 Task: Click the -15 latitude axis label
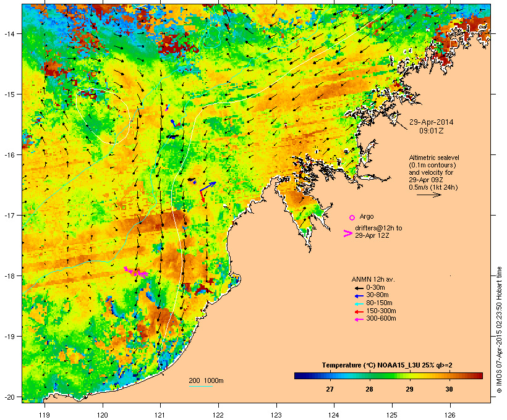click(9, 94)
